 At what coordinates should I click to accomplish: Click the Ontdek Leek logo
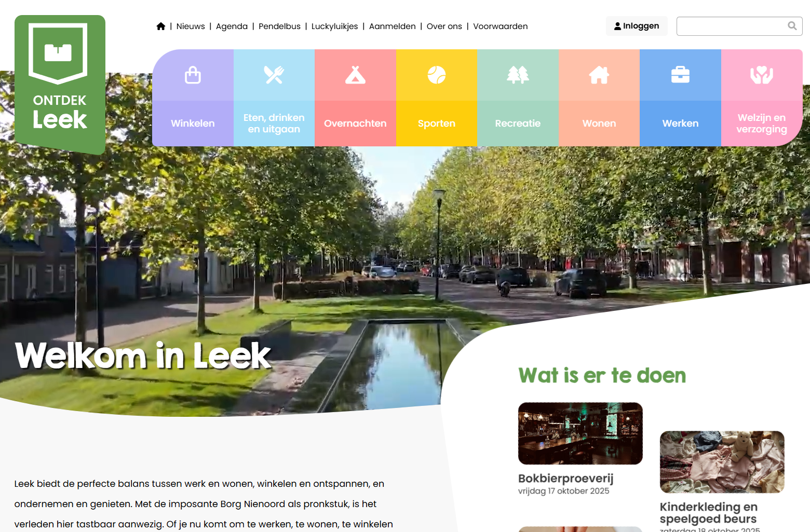(60, 83)
